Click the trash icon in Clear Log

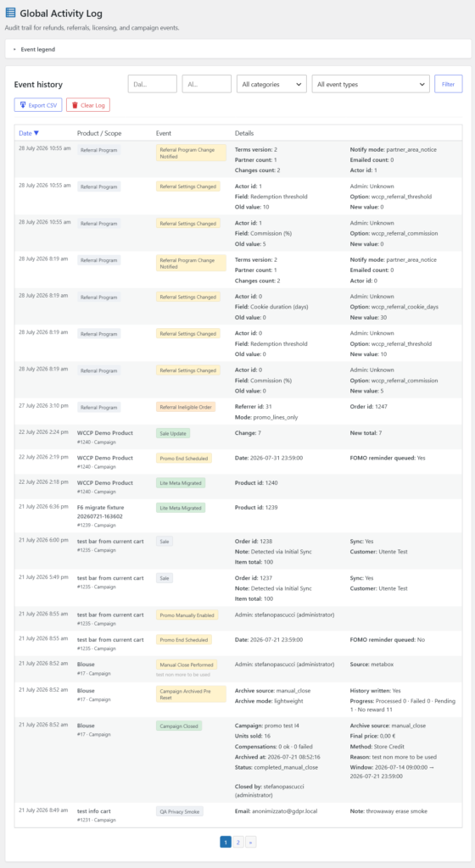(x=75, y=104)
